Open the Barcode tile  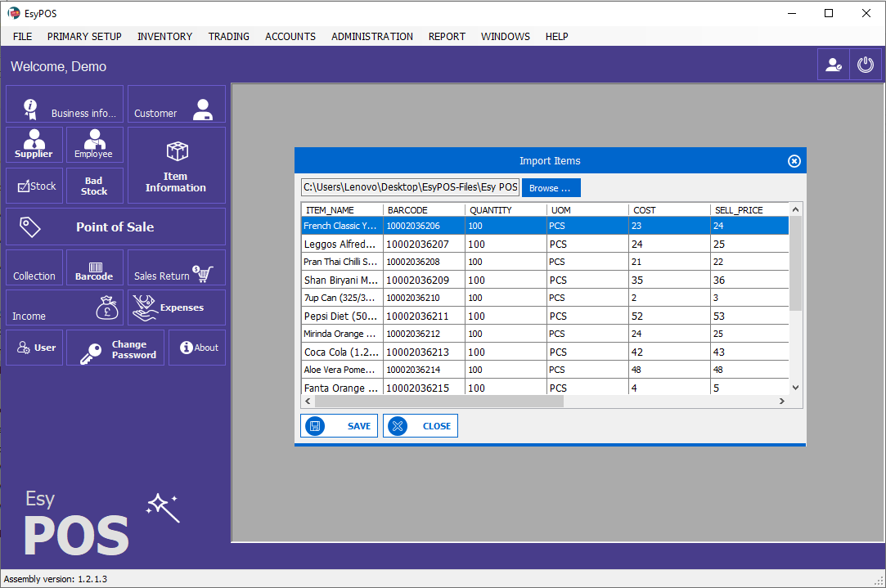coord(94,267)
